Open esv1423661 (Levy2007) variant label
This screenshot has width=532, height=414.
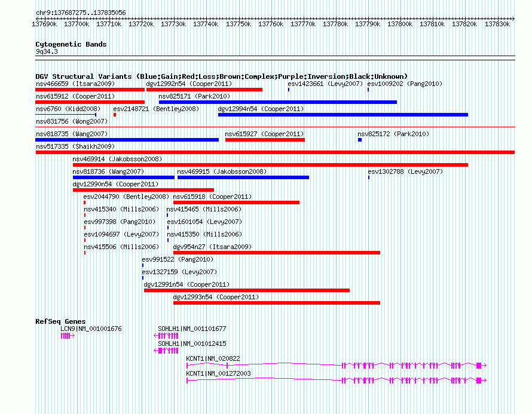coord(325,84)
